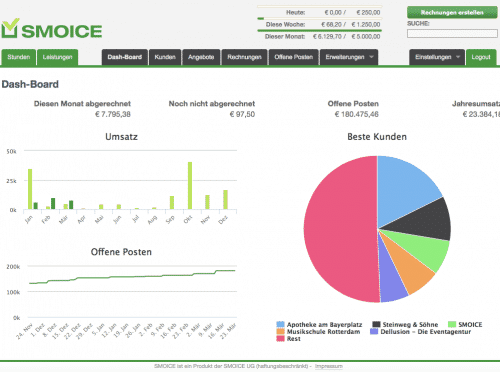Click the Beste Kunden chart title
The image size is (500, 372).
pos(377,137)
